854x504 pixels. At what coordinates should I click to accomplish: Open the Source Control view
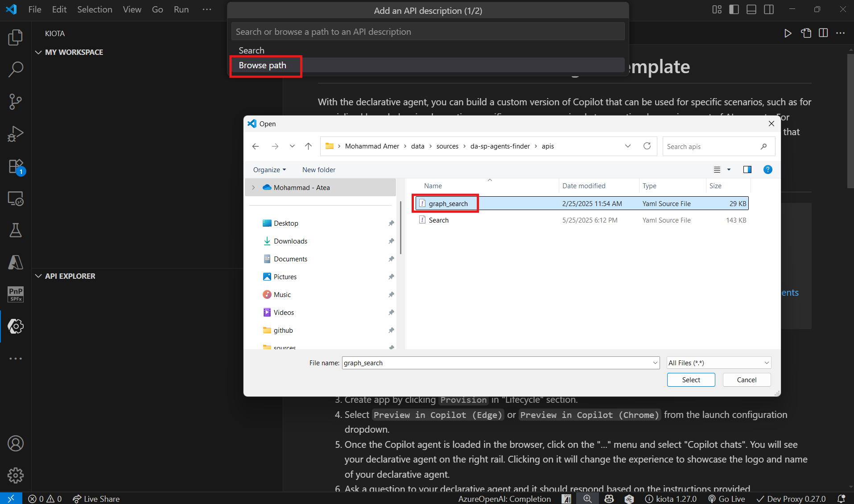tap(16, 102)
